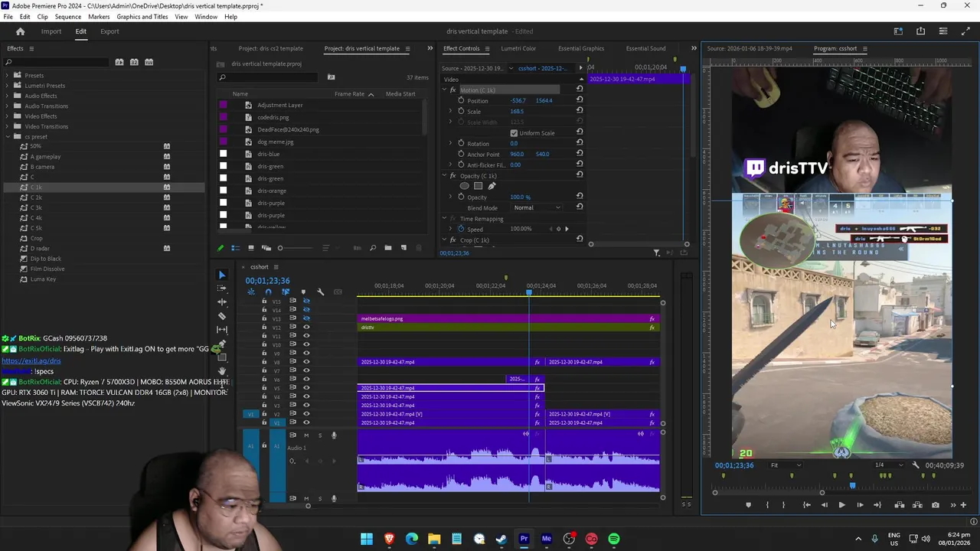Open the 1/4 playback resolution dropdown

pos(889,465)
